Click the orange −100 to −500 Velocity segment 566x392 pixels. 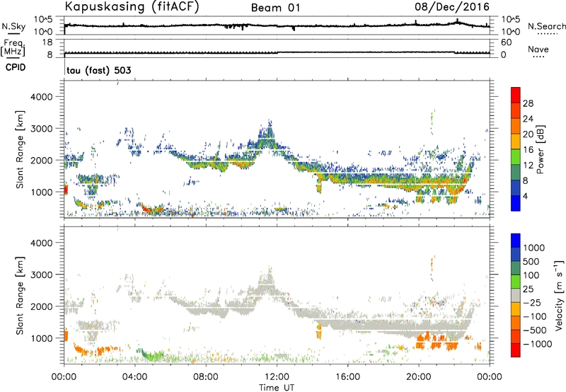(x=516, y=323)
